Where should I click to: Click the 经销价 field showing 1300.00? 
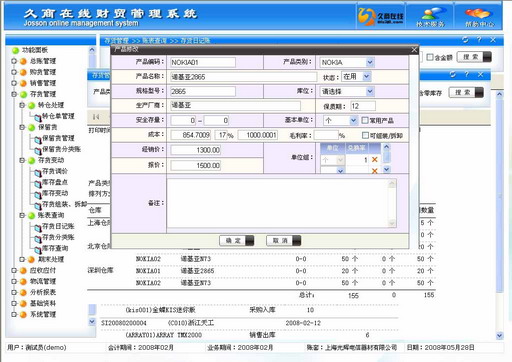point(195,150)
